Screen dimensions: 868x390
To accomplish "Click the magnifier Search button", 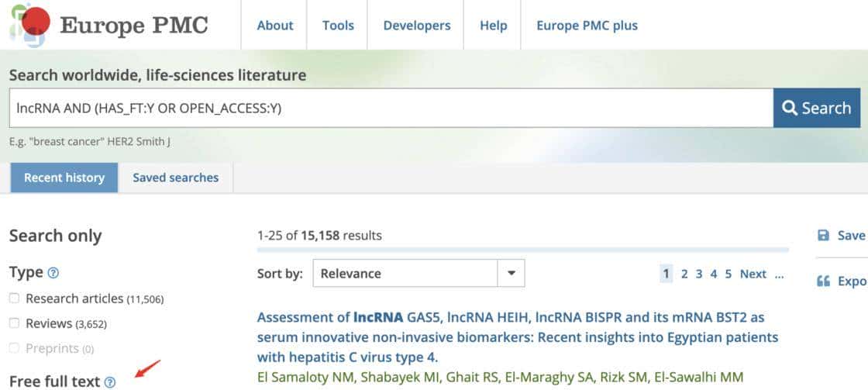I will (x=816, y=108).
